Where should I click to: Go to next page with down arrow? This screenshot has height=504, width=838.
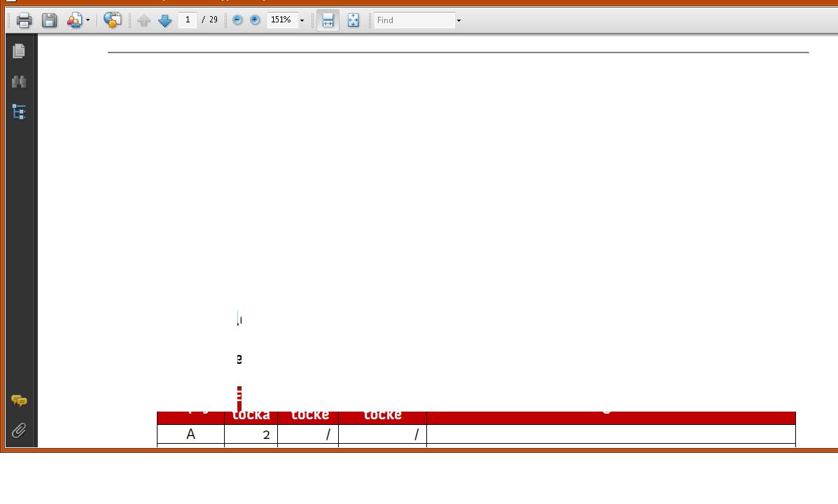tap(165, 20)
